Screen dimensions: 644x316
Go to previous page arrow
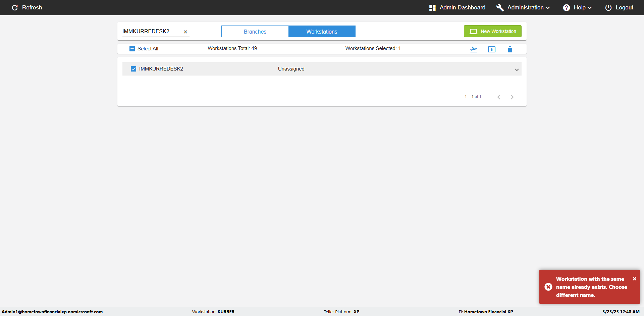[x=499, y=97]
